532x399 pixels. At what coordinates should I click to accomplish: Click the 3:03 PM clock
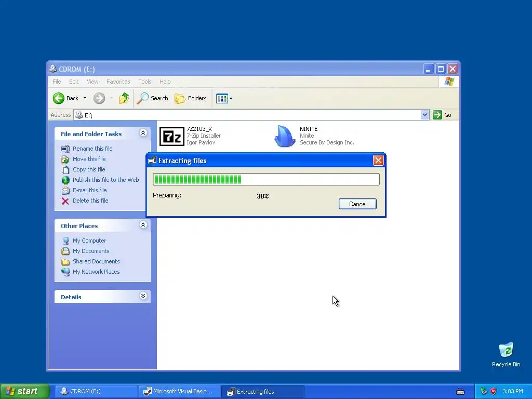(513, 392)
